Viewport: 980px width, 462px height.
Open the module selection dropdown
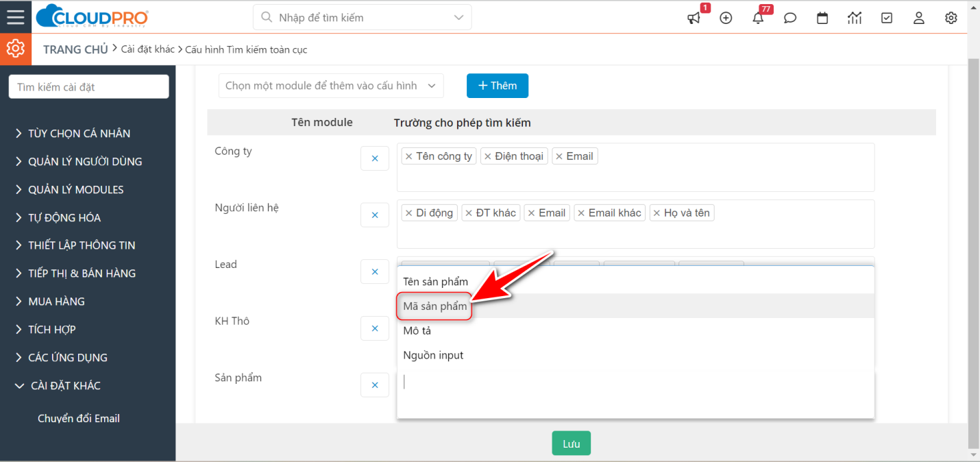(331, 86)
